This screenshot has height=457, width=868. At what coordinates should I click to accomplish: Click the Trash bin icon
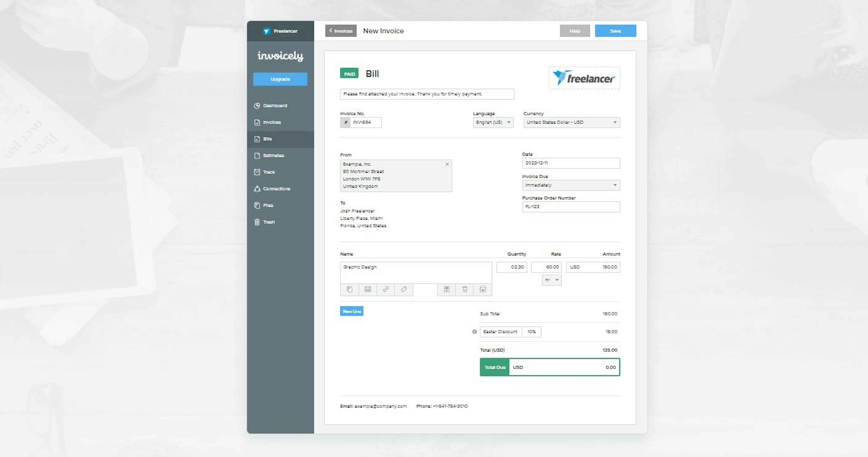[x=257, y=222]
